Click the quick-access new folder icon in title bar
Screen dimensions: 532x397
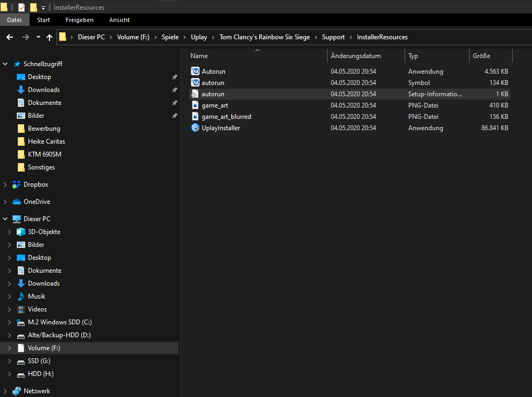click(x=33, y=7)
